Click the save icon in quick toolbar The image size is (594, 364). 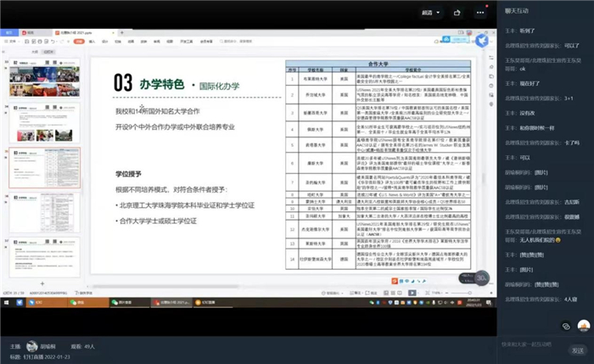(27, 42)
